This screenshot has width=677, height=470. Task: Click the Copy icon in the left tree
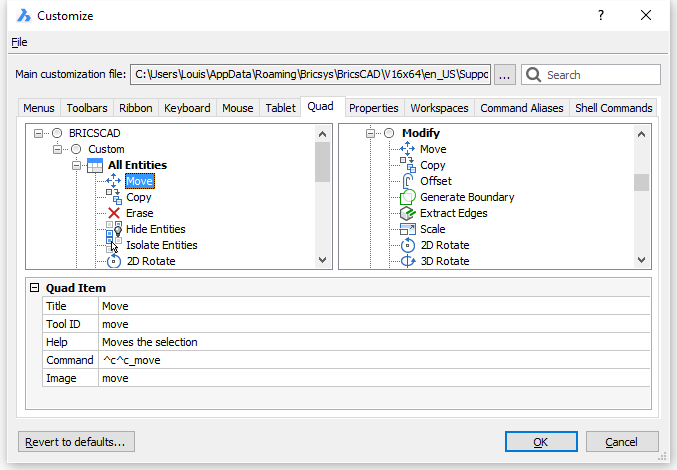pyautogui.click(x=114, y=197)
